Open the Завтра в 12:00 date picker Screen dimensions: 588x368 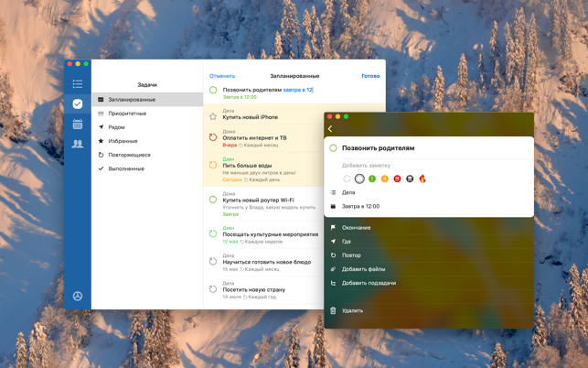[x=360, y=206]
